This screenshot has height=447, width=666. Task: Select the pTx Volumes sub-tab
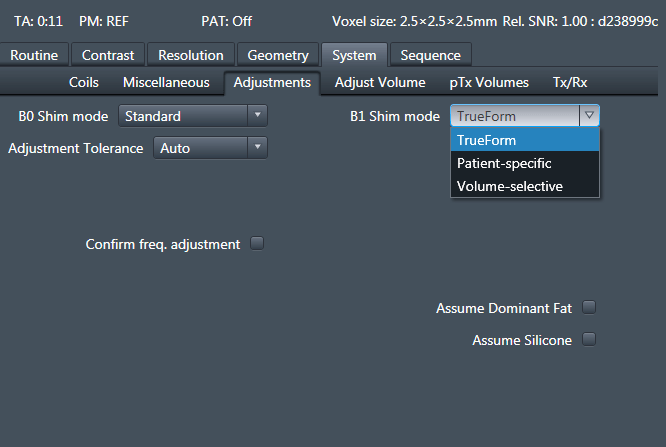click(489, 83)
